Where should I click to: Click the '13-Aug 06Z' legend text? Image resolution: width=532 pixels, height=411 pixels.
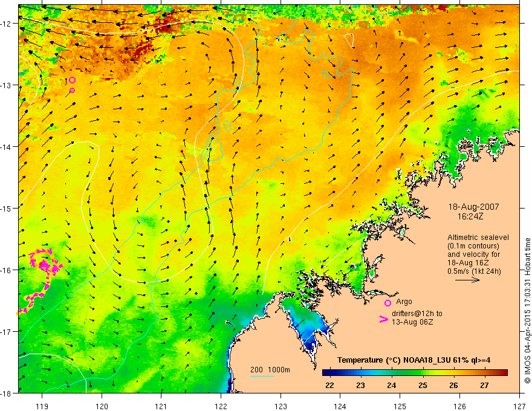(x=412, y=322)
